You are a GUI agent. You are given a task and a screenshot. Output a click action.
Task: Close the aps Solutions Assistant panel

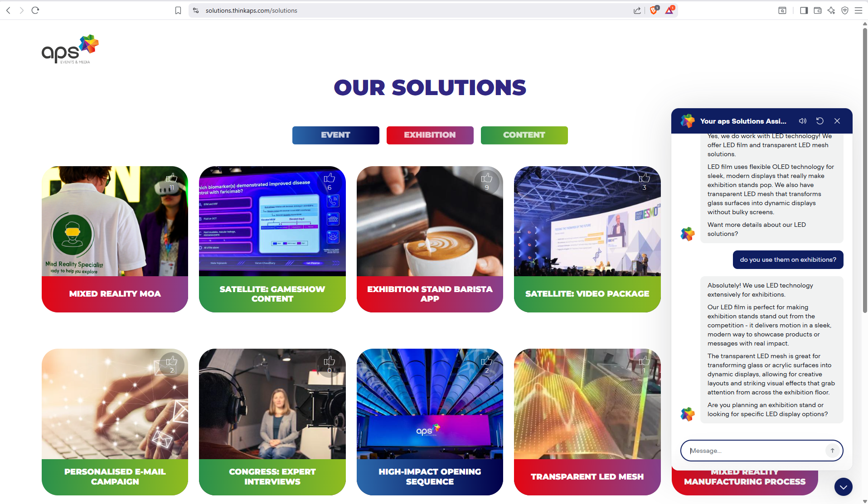click(837, 121)
